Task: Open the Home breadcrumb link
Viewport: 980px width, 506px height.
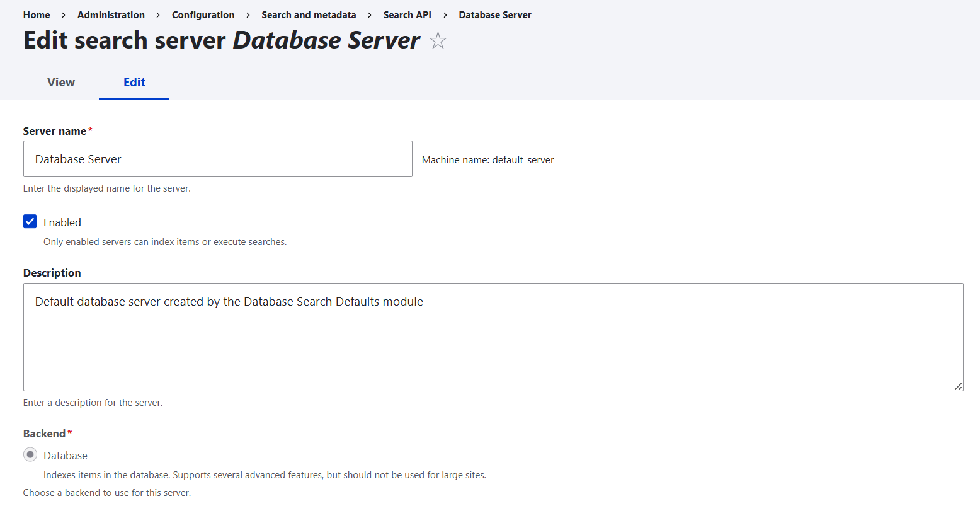Action: (x=36, y=14)
